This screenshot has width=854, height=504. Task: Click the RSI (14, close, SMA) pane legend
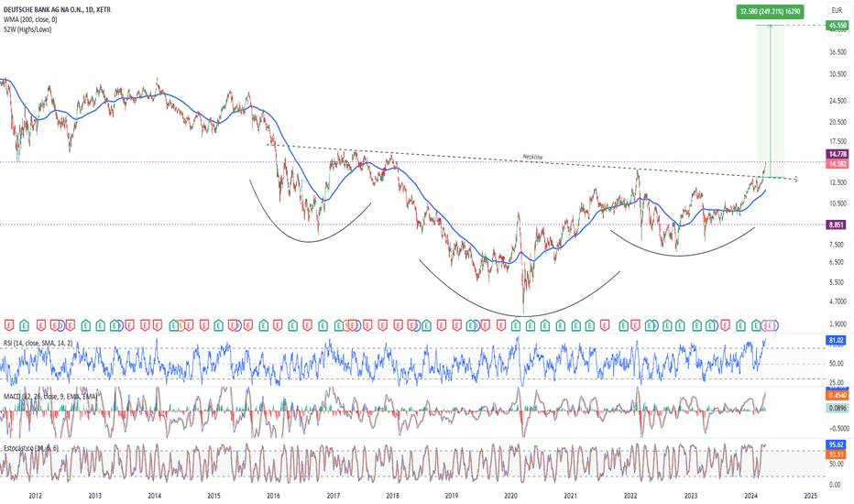click(x=38, y=344)
